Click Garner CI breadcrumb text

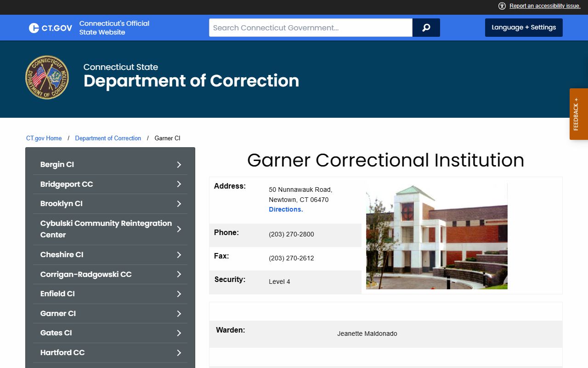click(167, 138)
